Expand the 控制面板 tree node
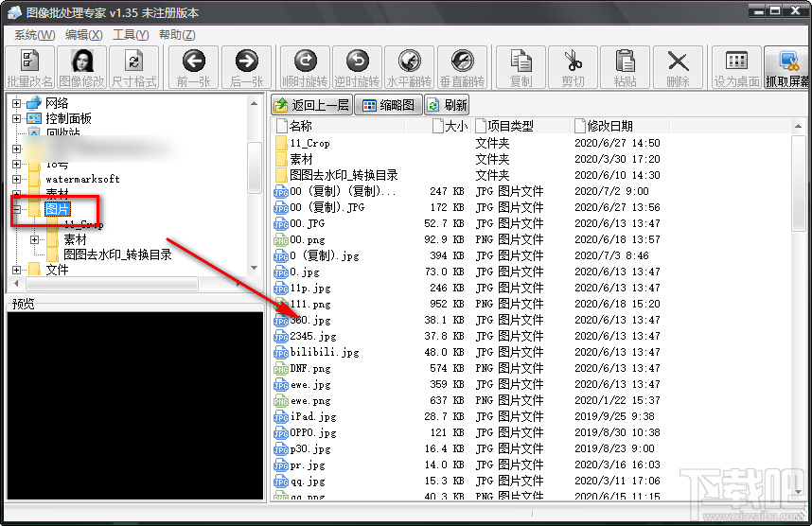The width and height of the screenshot is (812, 526). pos(17,118)
